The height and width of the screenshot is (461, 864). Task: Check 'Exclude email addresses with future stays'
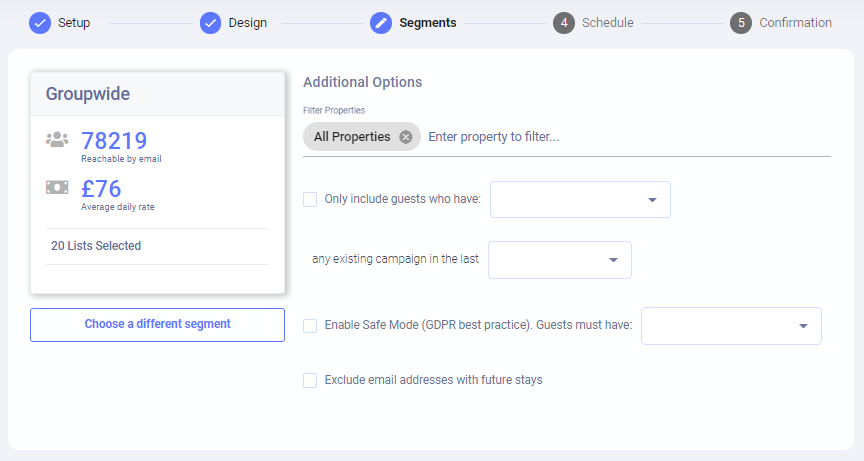pos(310,380)
